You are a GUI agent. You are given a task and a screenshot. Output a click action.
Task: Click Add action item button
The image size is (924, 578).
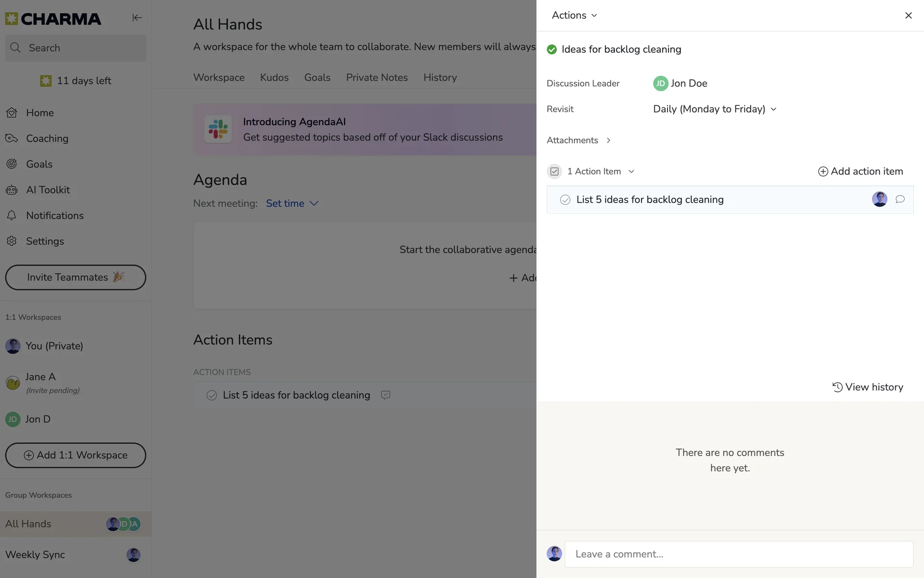[860, 171]
